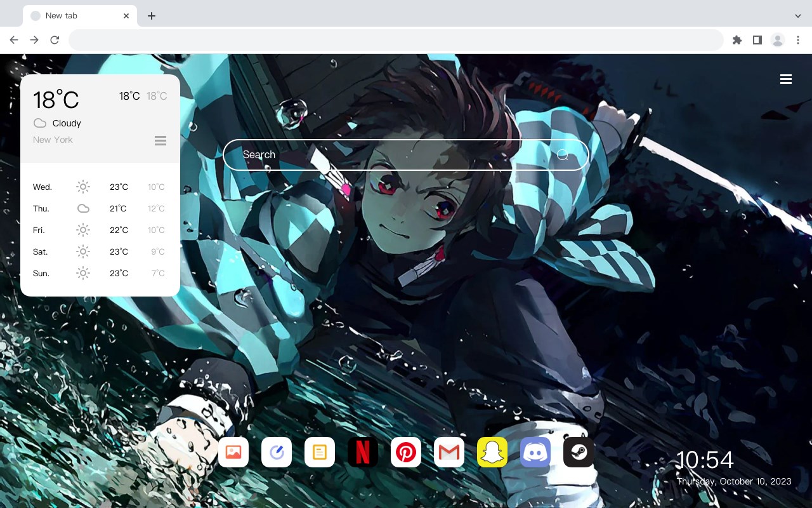Select the Thu. forecast row

100,208
